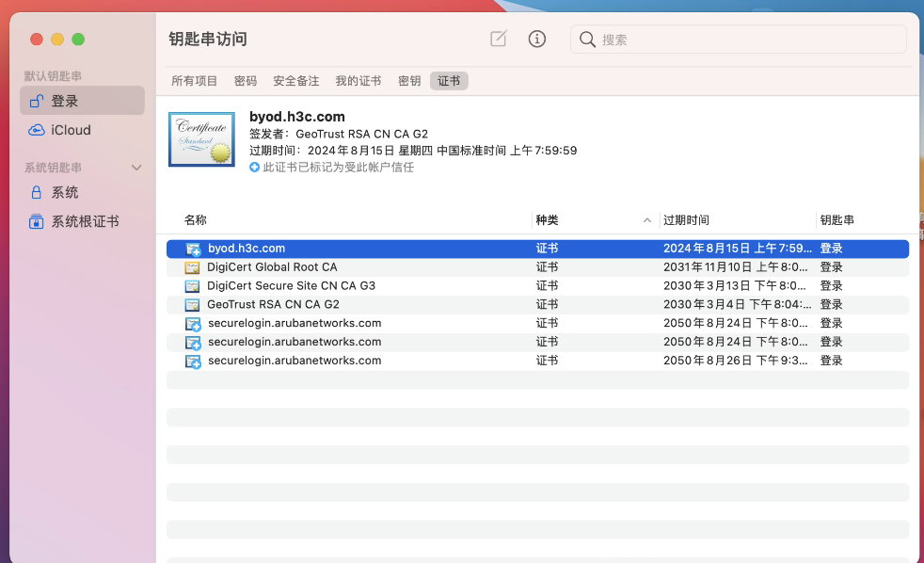The height and width of the screenshot is (563, 924).
Task: Select DigiCert Secure Site CN CA G3 name
Action: (291, 286)
